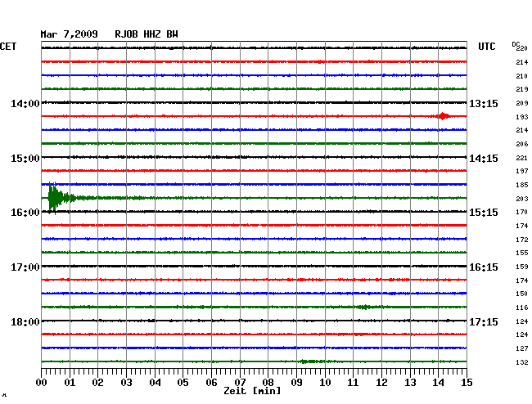Select the DC value 210
Viewport: 532px width, 404px height.
tap(522, 76)
